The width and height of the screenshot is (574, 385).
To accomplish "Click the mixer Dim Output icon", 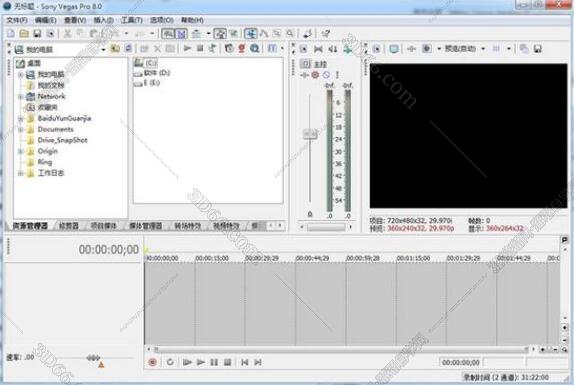I will point(332,49).
